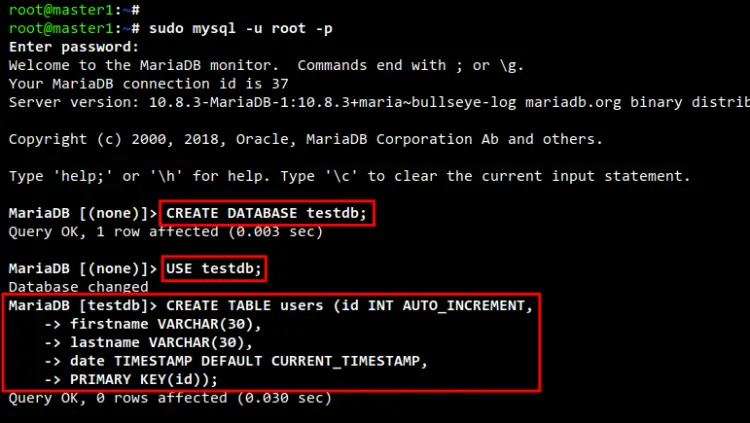Viewport: 750px width, 423px height.
Task: Click the first empty root@master1 prompt line
Action: (x=66, y=10)
